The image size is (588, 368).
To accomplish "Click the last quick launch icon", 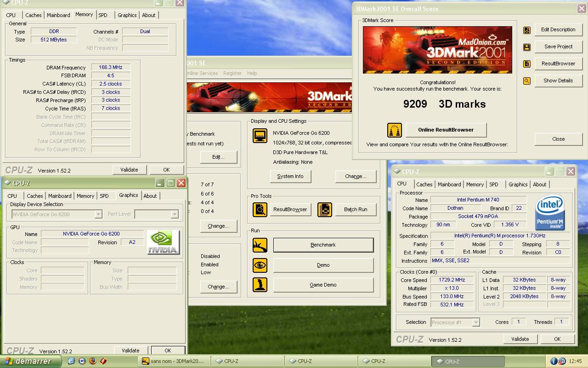I will (x=103, y=361).
